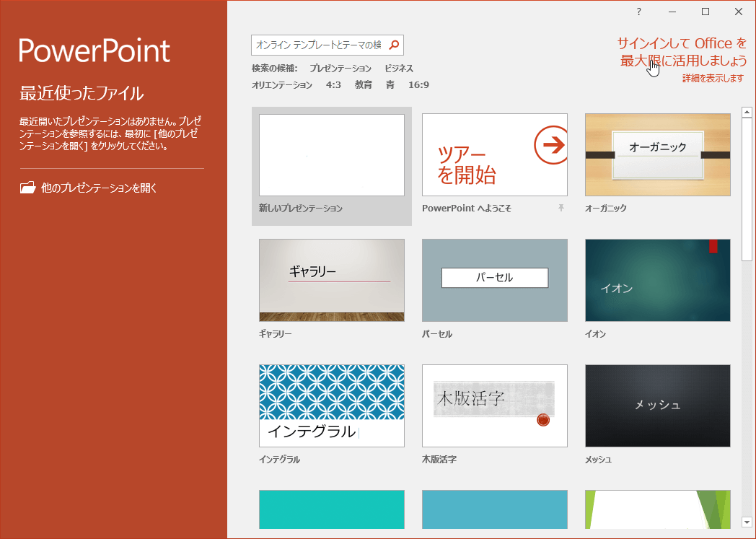This screenshot has width=756, height=539.
Task: Open the ツアーを開始 welcome template
Action: (x=495, y=154)
